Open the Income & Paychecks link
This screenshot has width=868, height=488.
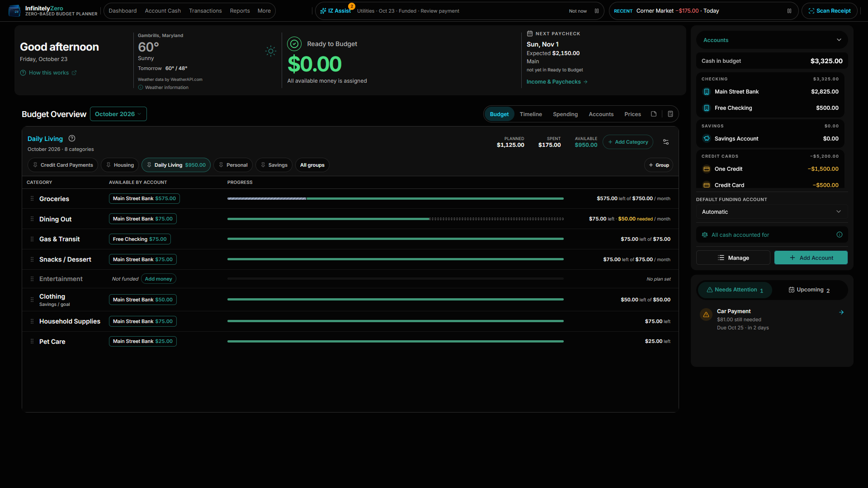[x=557, y=82]
